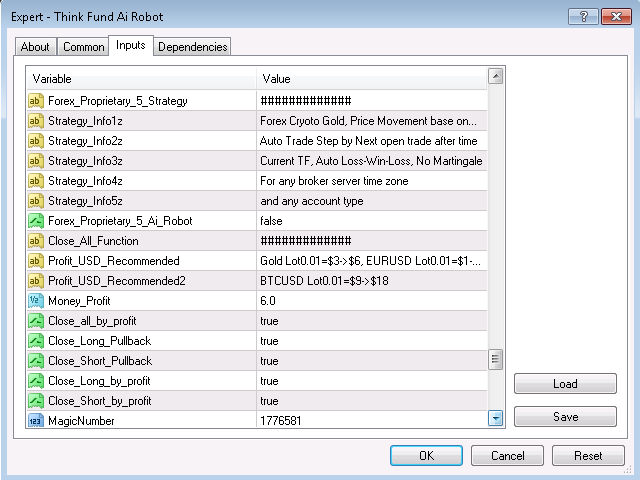
Task: Click the scrollbar down arrow
Action: [x=496, y=418]
